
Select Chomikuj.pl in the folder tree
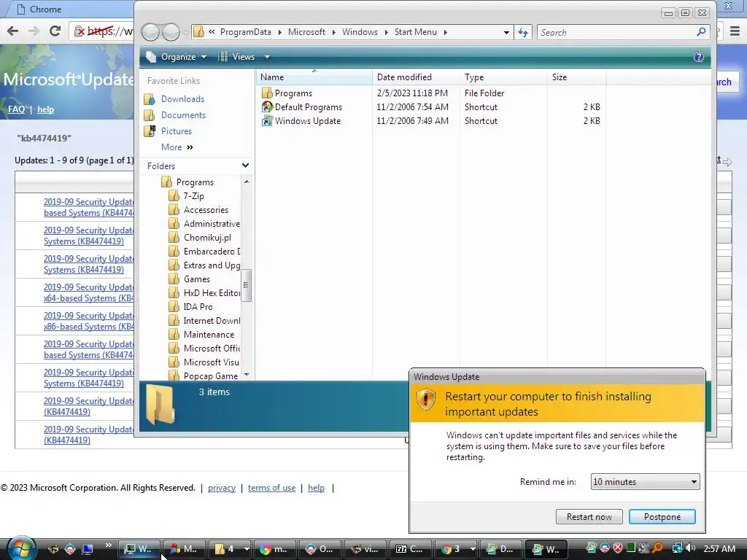(207, 238)
